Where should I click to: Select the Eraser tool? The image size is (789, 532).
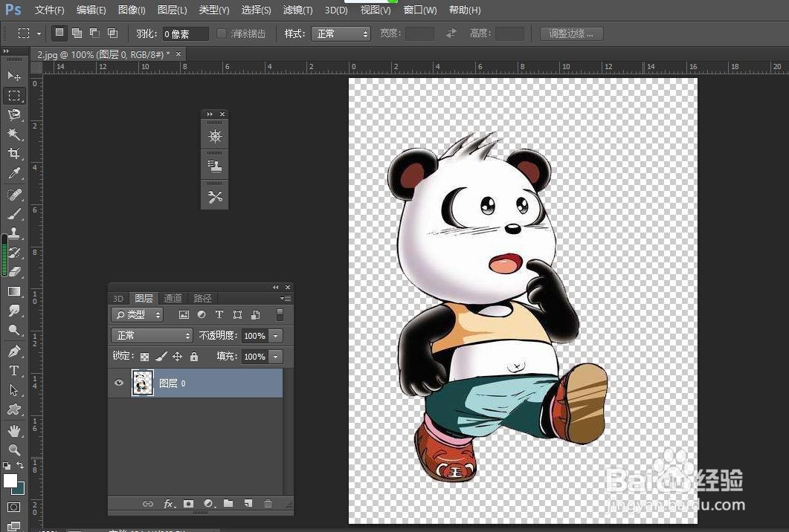[14, 271]
